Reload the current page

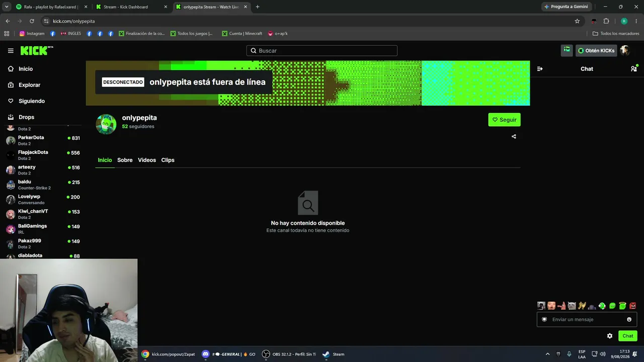point(32,21)
